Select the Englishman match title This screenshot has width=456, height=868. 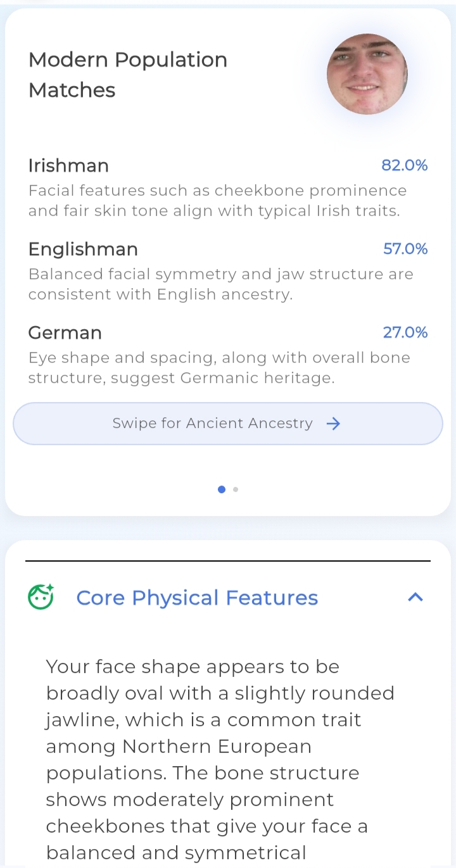pos(83,249)
